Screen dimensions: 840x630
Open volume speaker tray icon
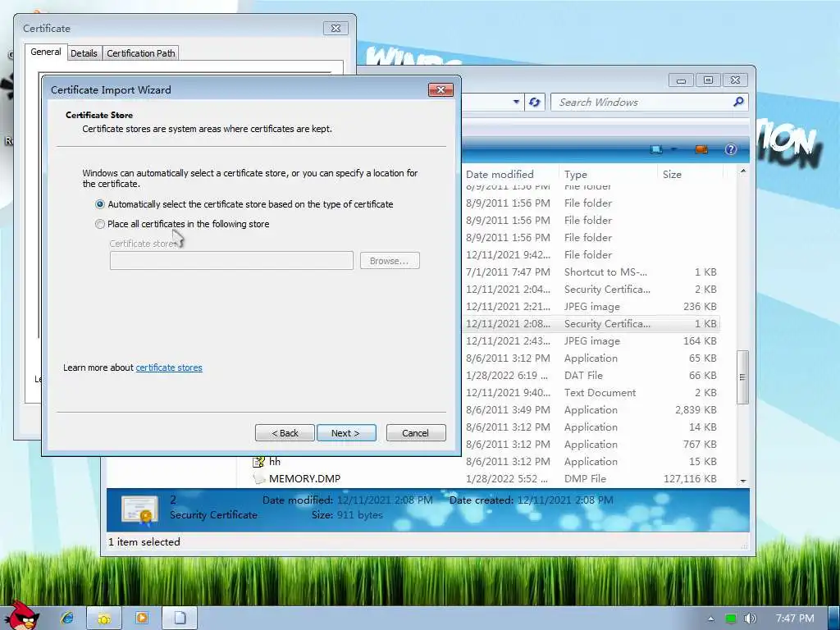tap(751, 619)
